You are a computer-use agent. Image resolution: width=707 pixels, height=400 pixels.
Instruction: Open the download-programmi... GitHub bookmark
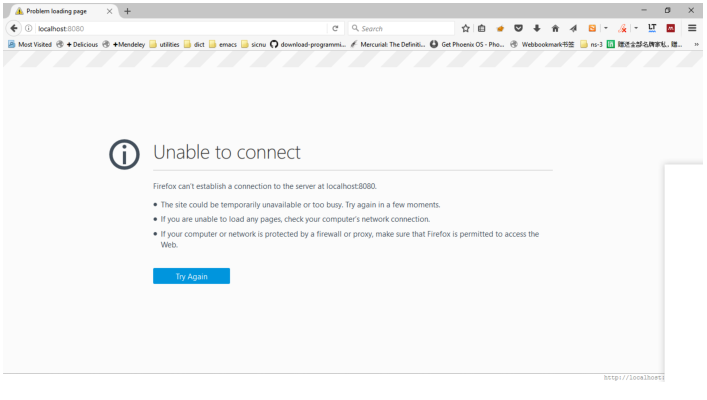pos(308,44)
